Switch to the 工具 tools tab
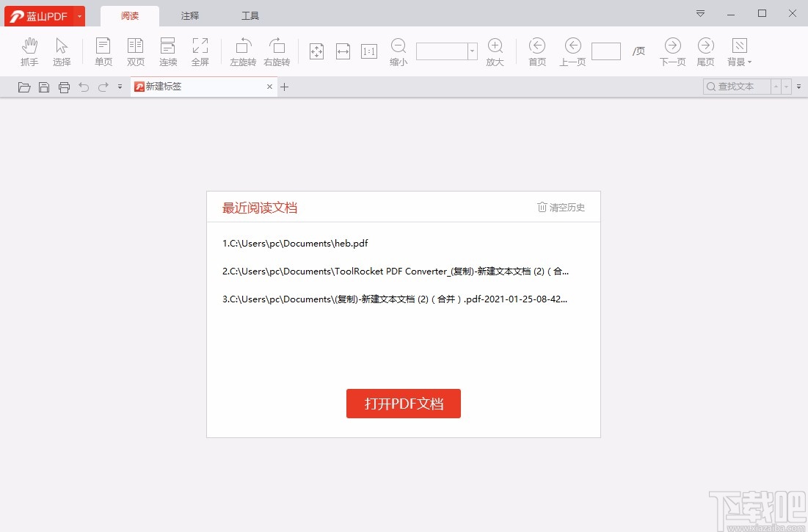Screen dimensions: 808x532 click(250, 15)
